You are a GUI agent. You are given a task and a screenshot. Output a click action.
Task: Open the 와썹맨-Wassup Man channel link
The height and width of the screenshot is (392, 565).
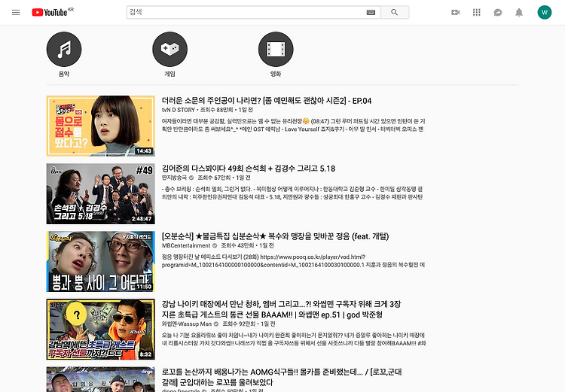click(x=187, y=324)
